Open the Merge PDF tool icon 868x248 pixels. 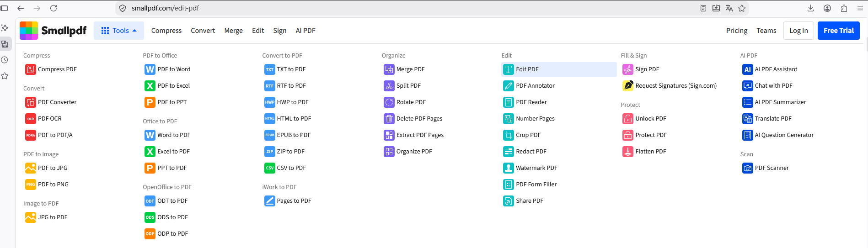click(389, 69)
